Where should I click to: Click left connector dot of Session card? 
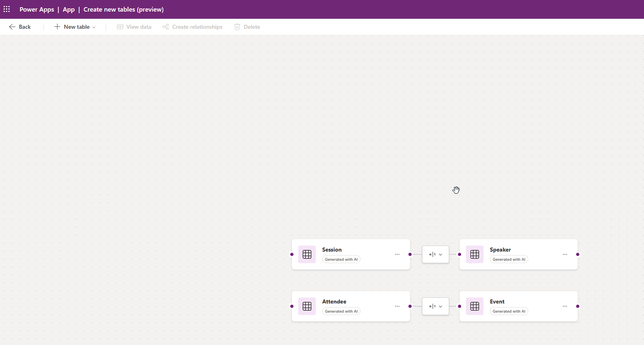[292, 254]
